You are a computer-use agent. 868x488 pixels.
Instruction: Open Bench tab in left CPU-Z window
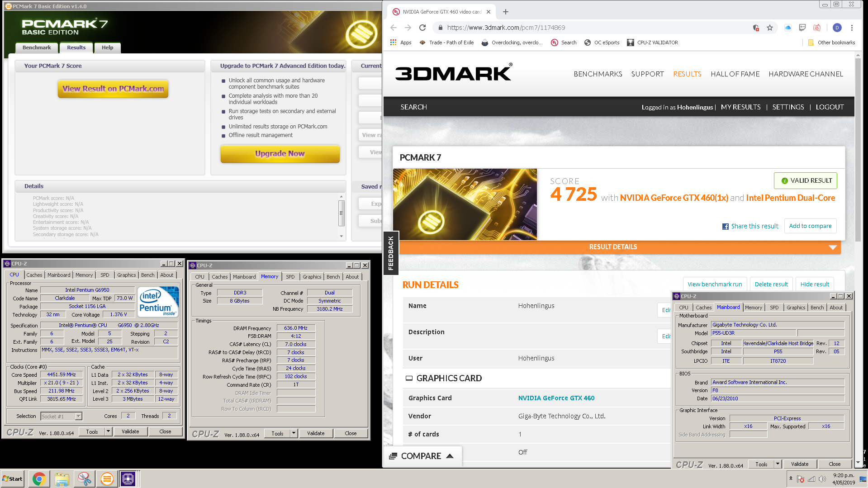pos(147,275)
